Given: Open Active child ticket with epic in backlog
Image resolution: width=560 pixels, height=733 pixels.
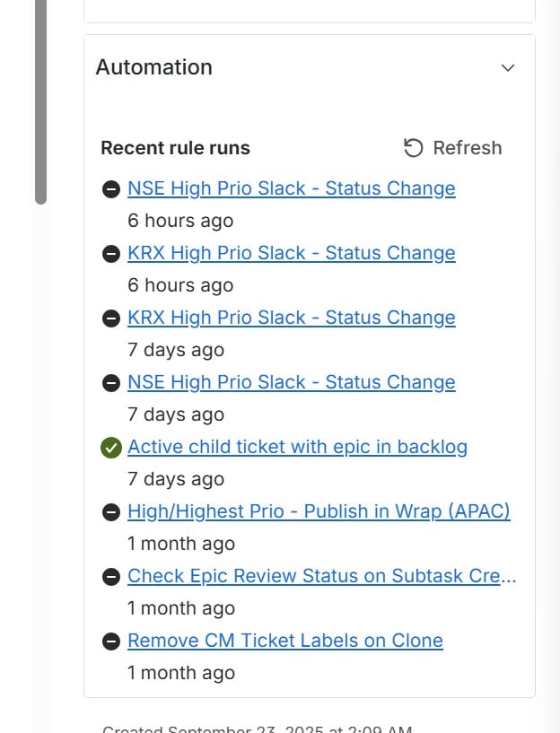Looking at the screenshot, I should (x=297, y=447).
